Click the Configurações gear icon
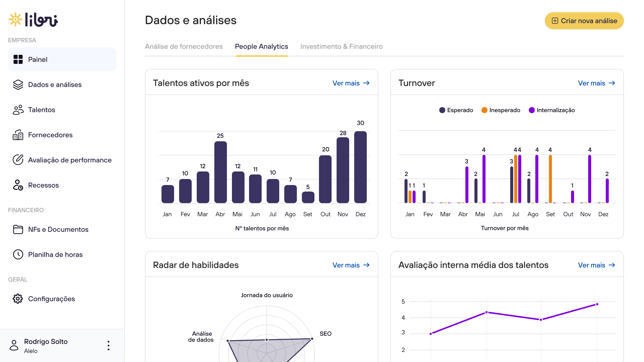The height and width of the screenshot is (362, 644). pos(18,299)
